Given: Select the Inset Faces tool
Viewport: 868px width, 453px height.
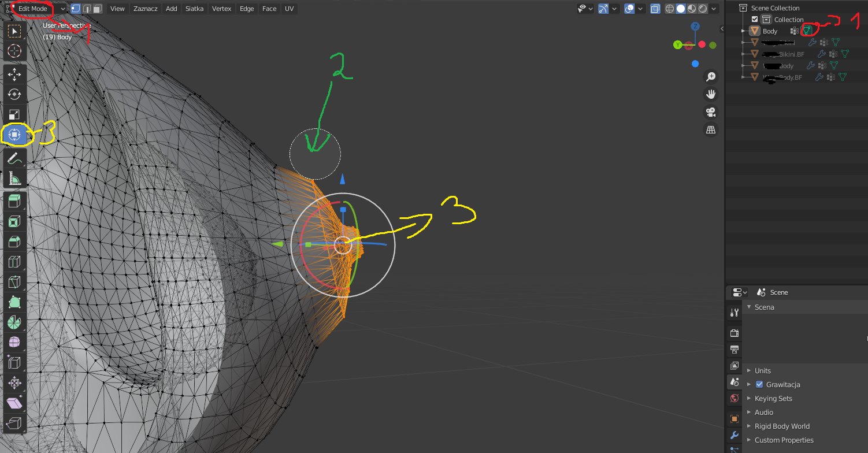Looking at the screenshot, I should point(14,221).
